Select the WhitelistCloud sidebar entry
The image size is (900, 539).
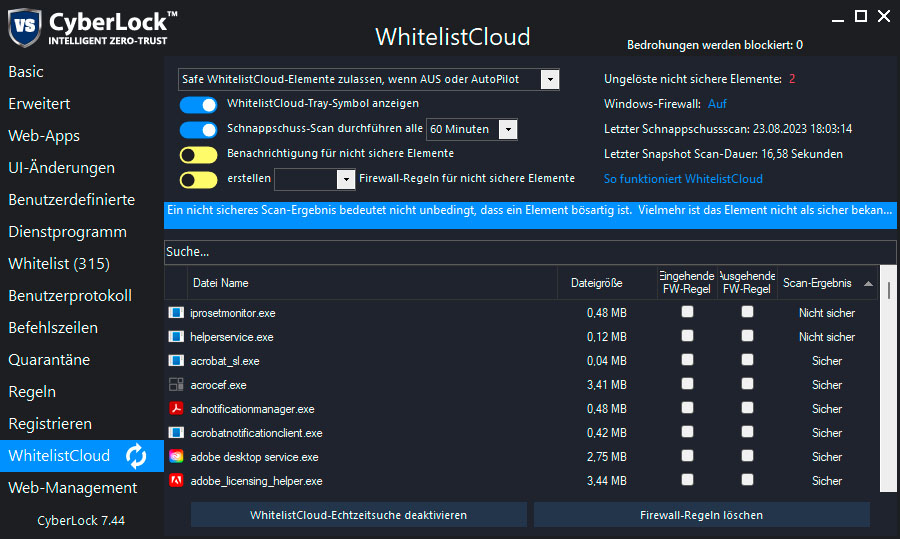(82, 456)
